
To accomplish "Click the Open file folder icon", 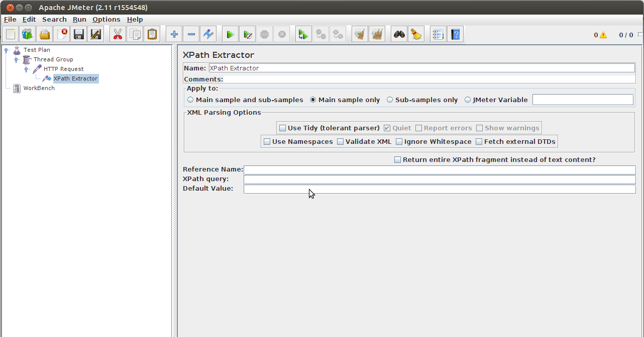I will 45,35.
